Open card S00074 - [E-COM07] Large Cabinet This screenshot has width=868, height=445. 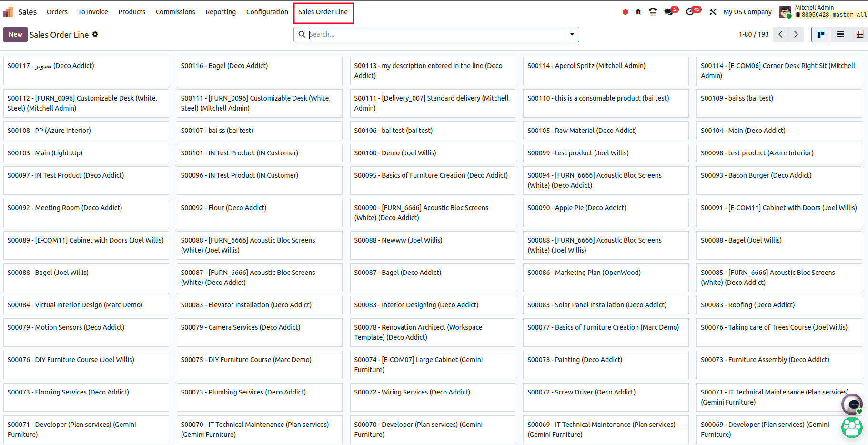pyautogui.click(x=433, y=365)
